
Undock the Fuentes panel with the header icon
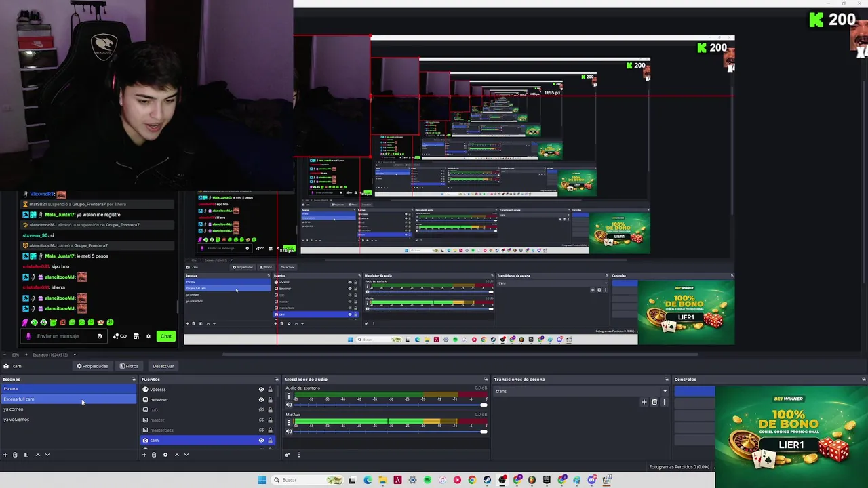[x=276, y=379]
